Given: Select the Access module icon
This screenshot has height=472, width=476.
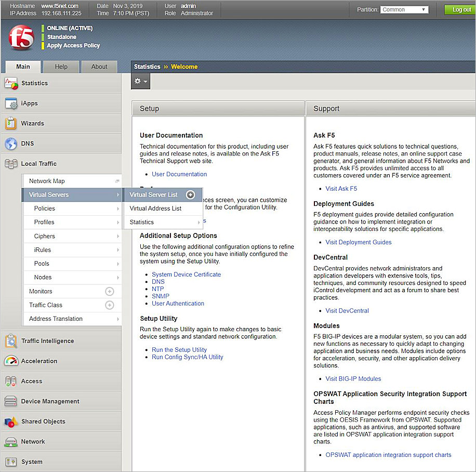Looking at the screenshot, I should click(31, 381).
